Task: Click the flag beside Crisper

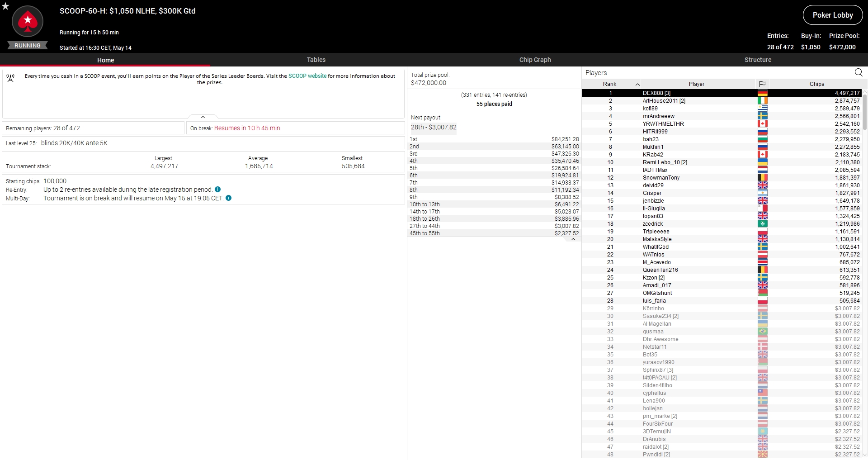Action: pos(763,193)
